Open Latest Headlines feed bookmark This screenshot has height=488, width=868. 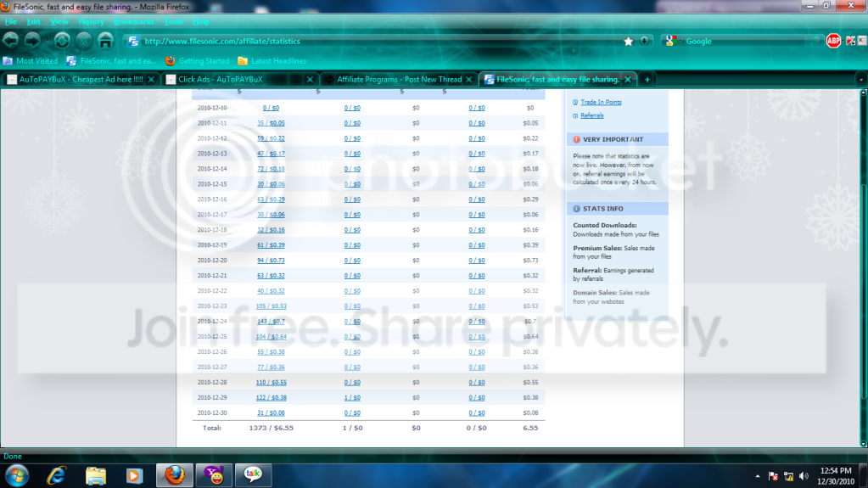tap(272, 61)
